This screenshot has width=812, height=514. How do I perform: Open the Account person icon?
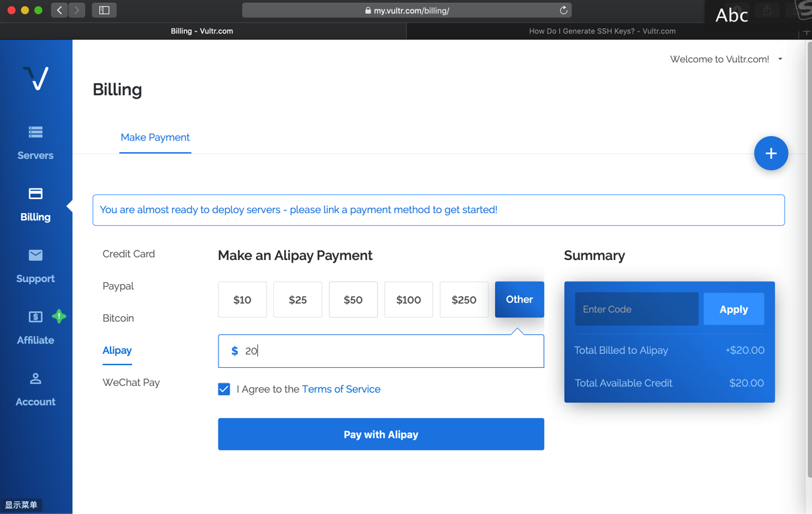(36, 379)
